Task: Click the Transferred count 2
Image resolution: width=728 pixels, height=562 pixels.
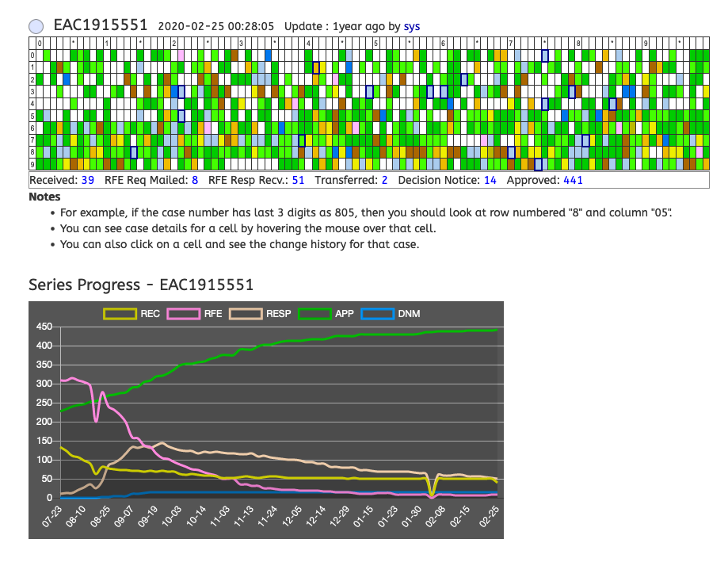Action: click(384, 180)
